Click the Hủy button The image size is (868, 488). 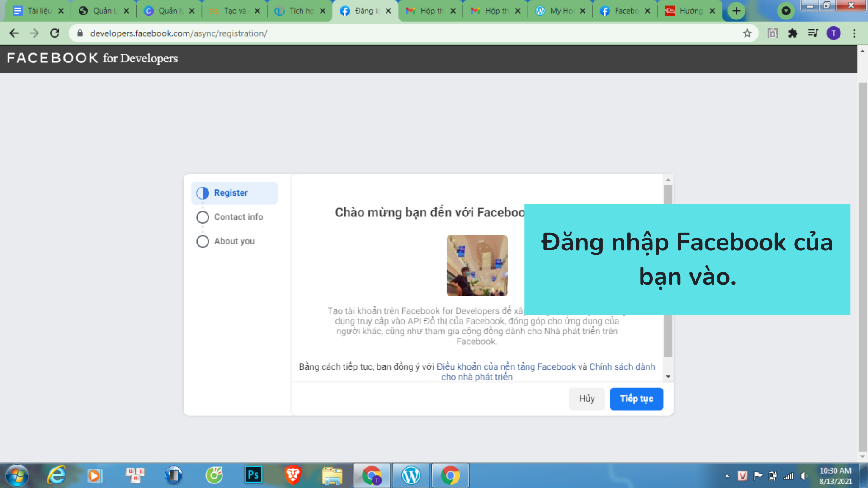coord(587,399)
